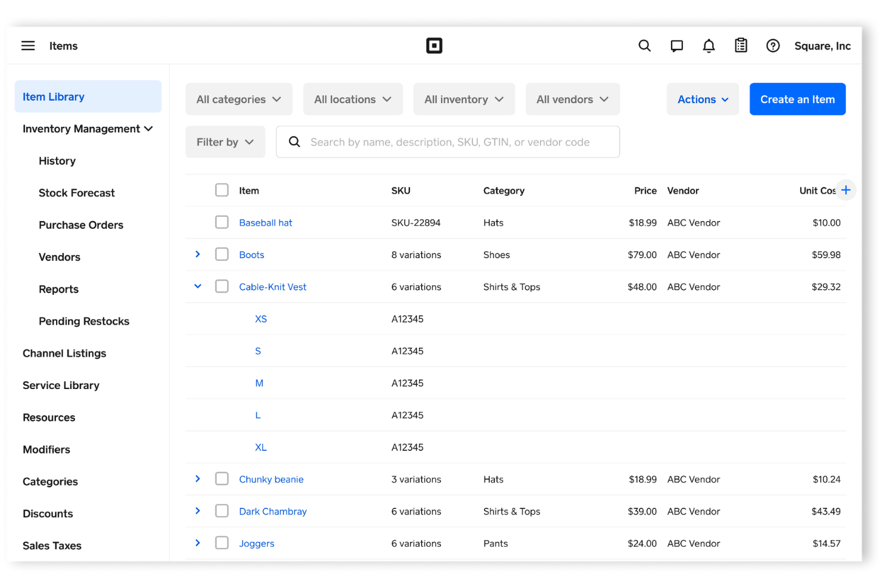Open the clipboard setup guide icon
The height and width of the screenshot is (588, 882).
(741, 45)
